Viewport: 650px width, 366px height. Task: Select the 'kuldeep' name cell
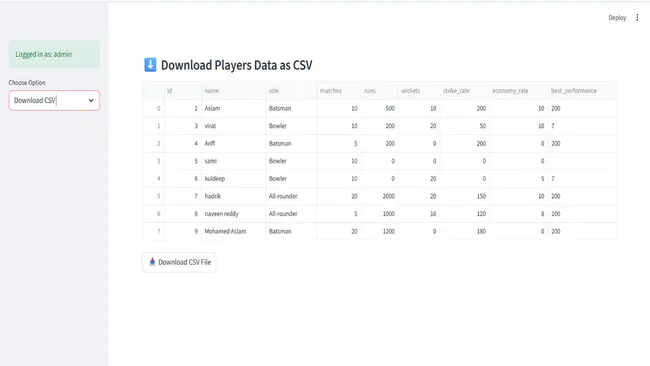pos(234,179)
